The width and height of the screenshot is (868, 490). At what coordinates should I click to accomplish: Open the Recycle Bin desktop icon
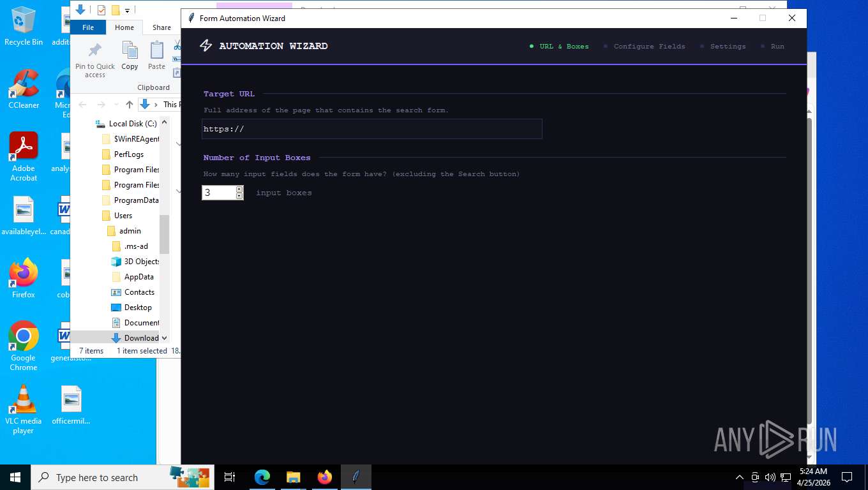(x=24, y=27)
